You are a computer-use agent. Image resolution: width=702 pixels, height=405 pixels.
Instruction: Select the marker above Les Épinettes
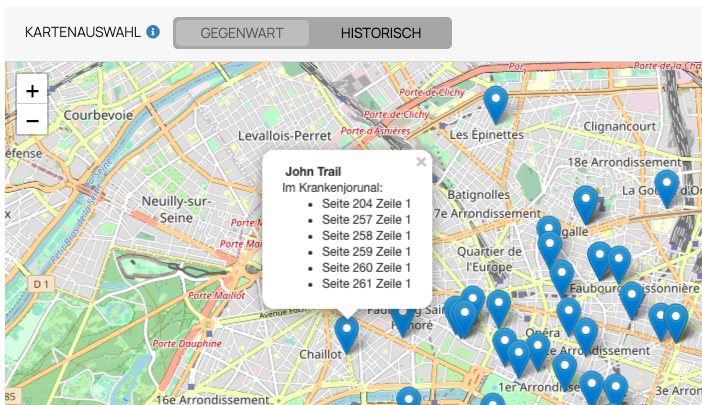496,105
